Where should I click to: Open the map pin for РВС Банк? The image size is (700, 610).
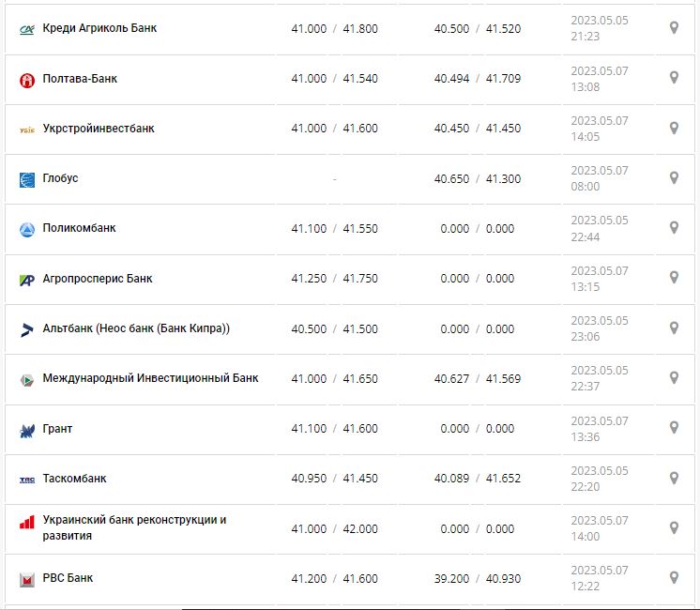674,578
